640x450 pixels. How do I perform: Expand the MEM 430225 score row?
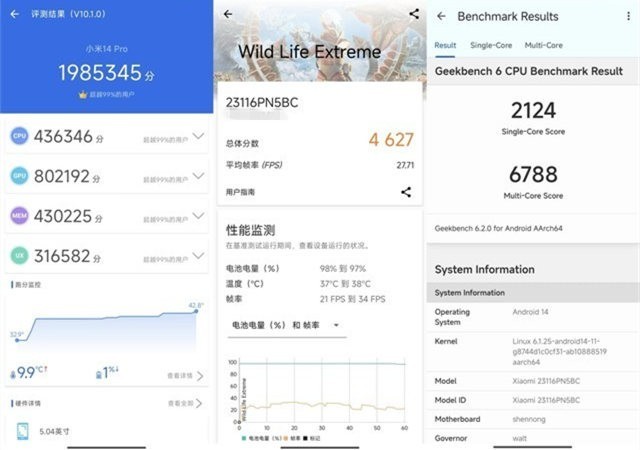198,216
